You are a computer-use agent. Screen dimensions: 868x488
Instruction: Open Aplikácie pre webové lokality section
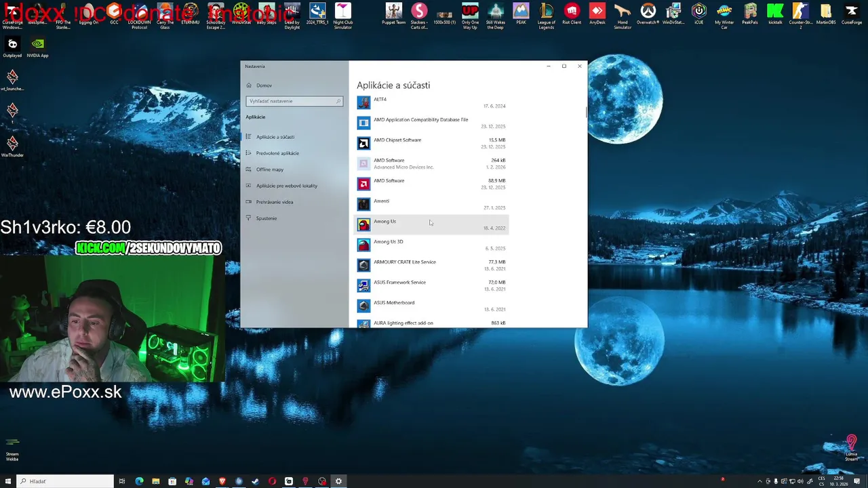(294, 186)
